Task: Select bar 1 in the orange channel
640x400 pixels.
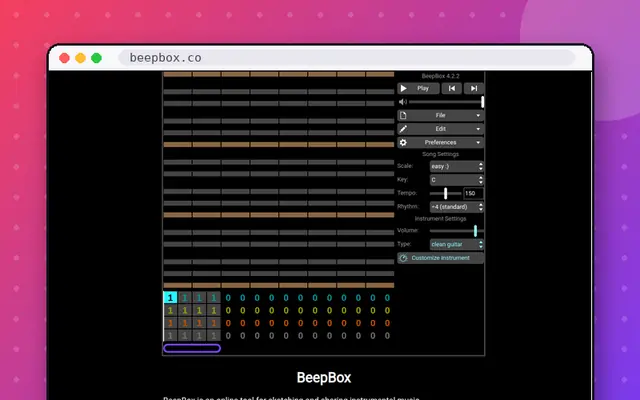Action: (170, 323)
